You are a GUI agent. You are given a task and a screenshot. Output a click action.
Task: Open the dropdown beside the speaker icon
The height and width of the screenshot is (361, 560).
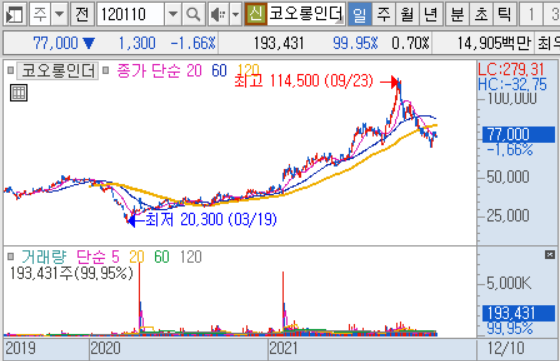[x=235, y=15]
